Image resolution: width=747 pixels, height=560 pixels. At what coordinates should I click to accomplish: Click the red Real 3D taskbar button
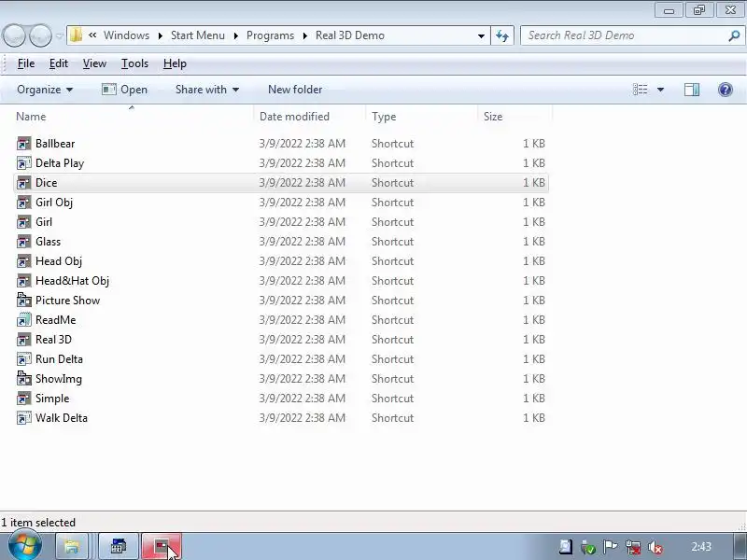click(x=161, y=547)
